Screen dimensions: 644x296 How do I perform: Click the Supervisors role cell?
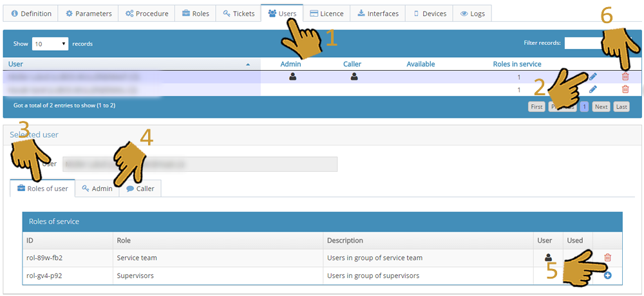pos(218,276)
